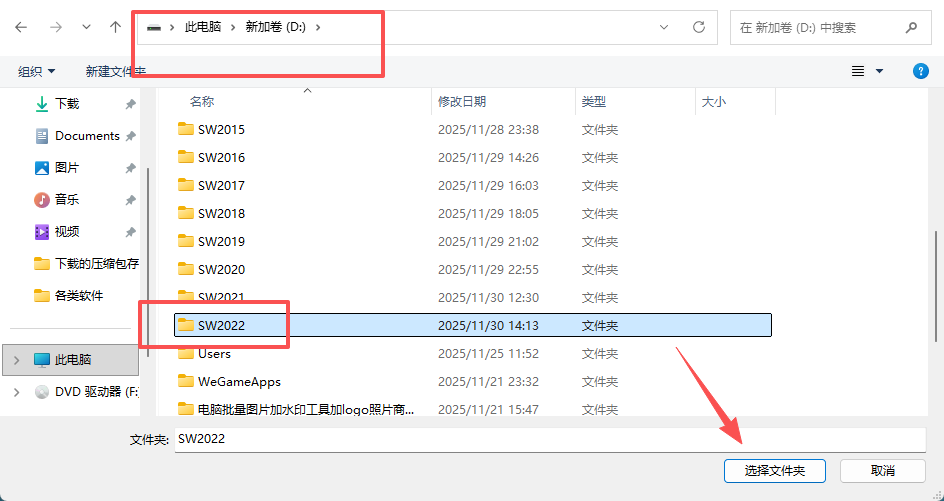Click the file list vertical scrollbar

[x=936, y=286]
